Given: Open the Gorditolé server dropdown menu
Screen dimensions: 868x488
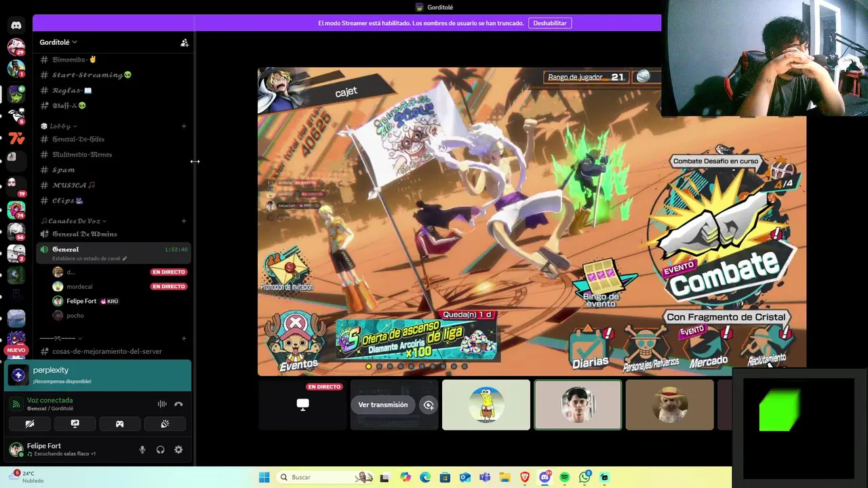Looking at the screenshot, I should click(58, 42).
